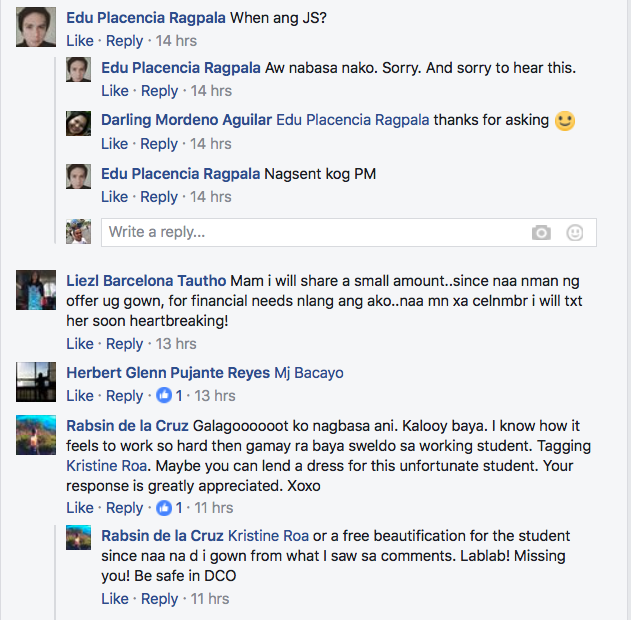Image resolution: width=631 pixels, height=620 pixels.
Task: Like Liezl's comment about sharing amount
Action: click(x=79, y=344)
